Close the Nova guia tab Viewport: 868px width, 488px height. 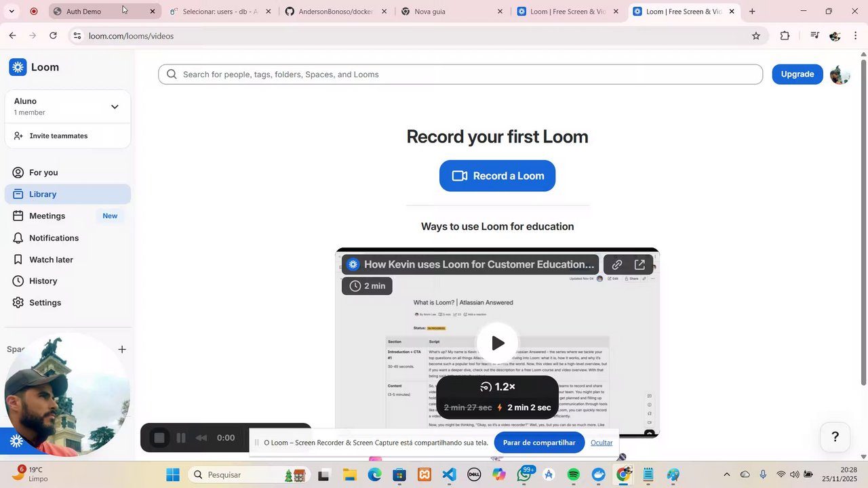[x=500, y=12]
